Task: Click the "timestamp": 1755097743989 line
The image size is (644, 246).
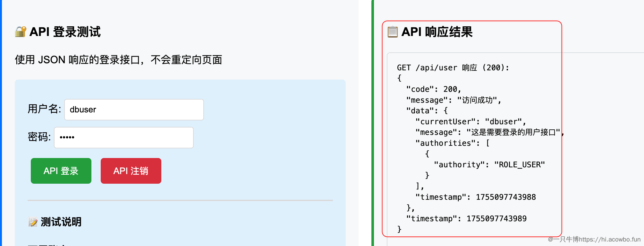Action: [x=466, y=219]
